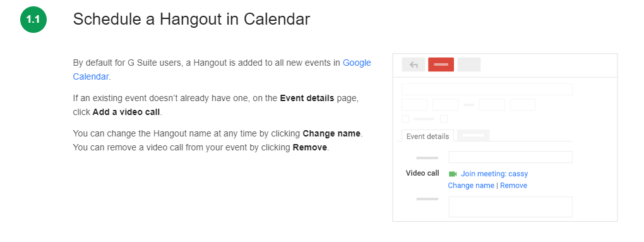This screenshot has width=644, height=242.
Task: Select the gray tab beside Event details
Action: point(473,135)
